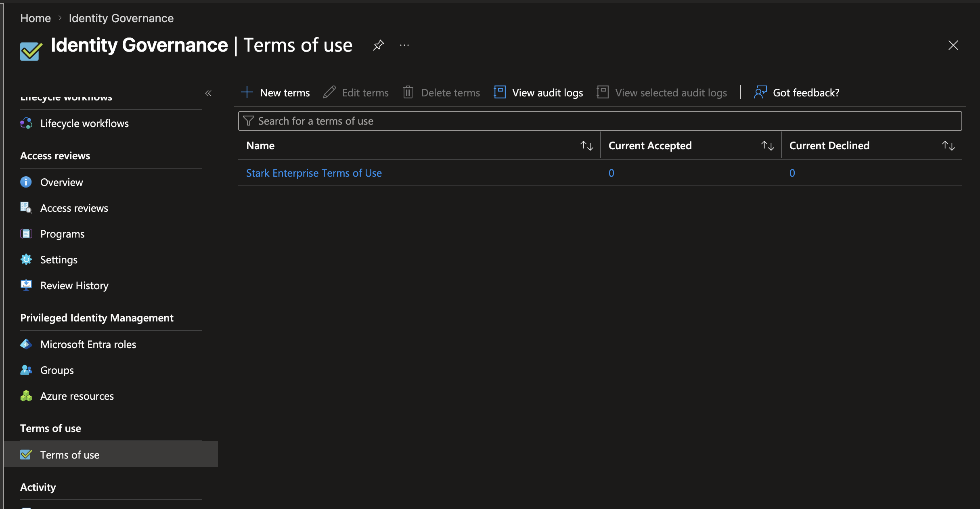Click the Terms of use section heading
980x509 pixels.
coord(51,428)
